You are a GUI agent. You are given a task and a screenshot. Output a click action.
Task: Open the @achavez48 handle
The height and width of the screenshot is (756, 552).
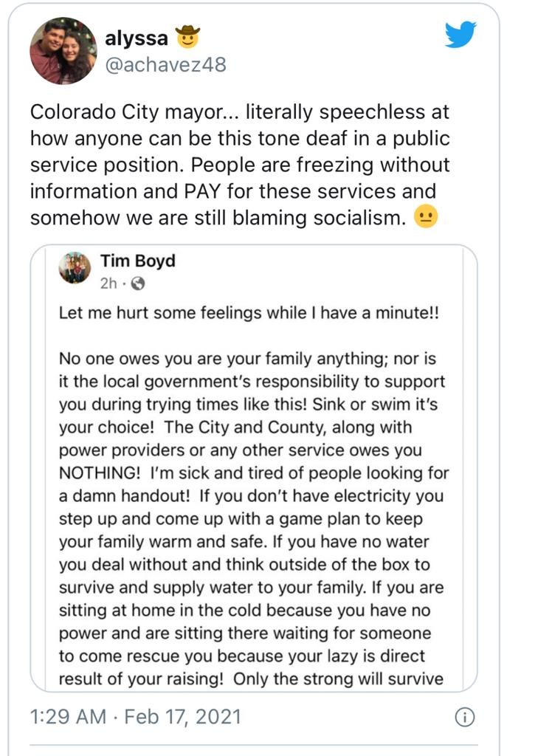click(166, 65)
